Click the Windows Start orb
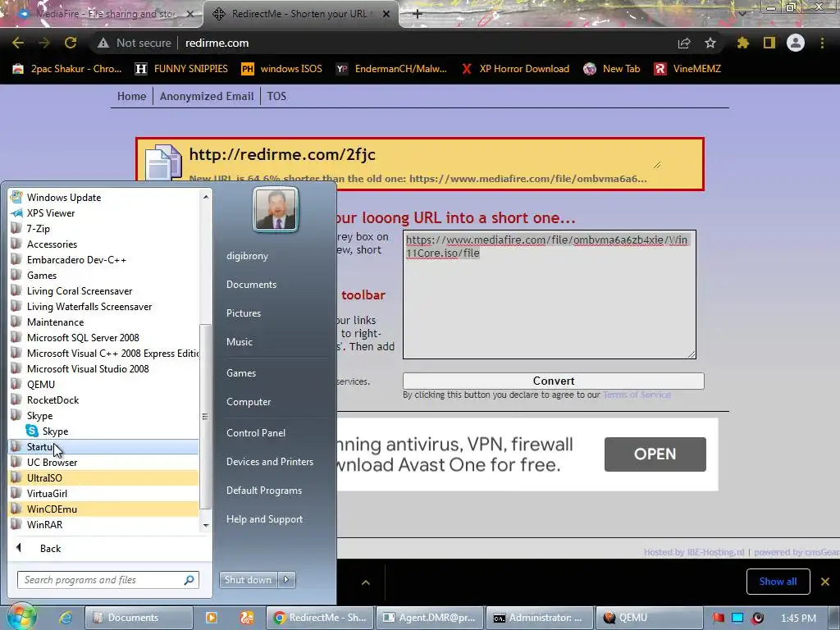This screenshot has height=630, width=840. (21, 617)
